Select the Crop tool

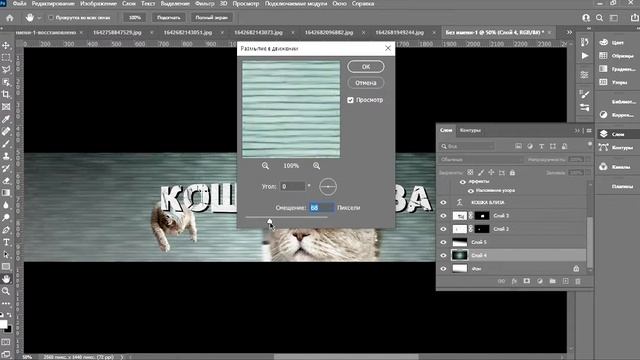pos(6,94)
